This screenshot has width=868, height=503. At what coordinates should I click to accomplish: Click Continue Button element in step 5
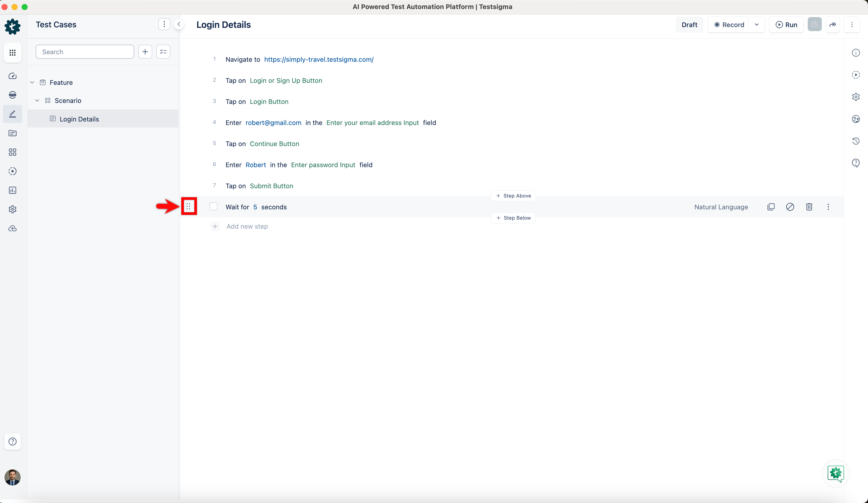pos(275,144)
